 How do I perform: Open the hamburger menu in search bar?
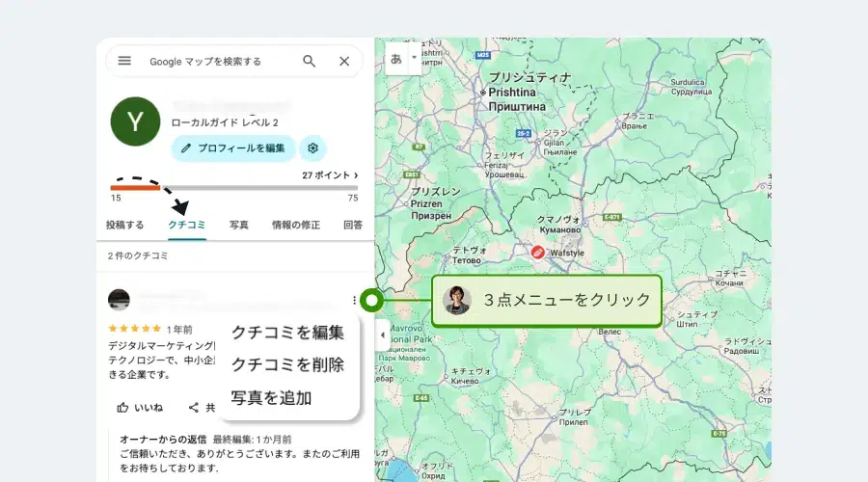pos(124,61)
